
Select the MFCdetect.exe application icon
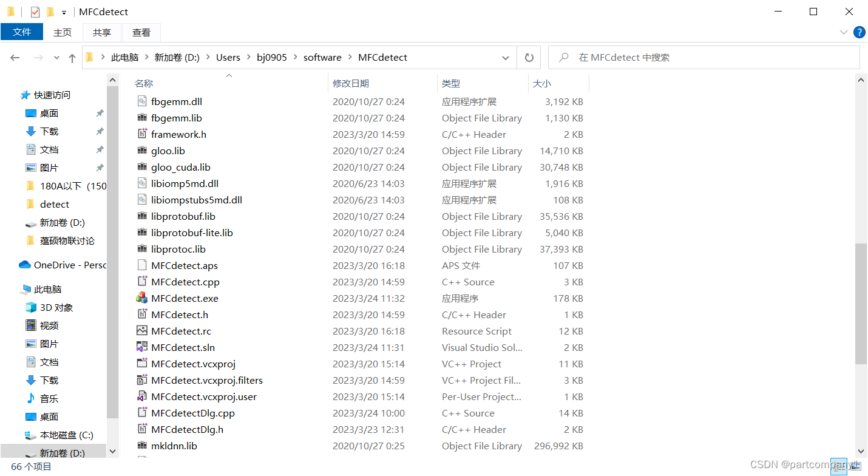(x=142, y=298)
